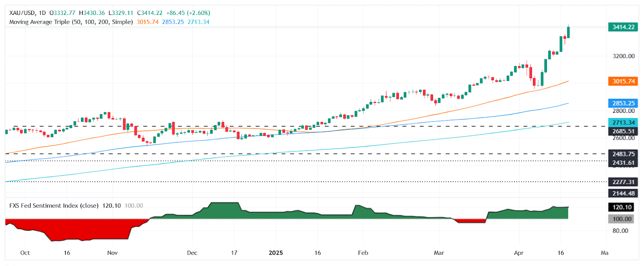Click the latest green candlestick at the top
This screenshot has height=266, width=644.
click(x=568, y=32)
